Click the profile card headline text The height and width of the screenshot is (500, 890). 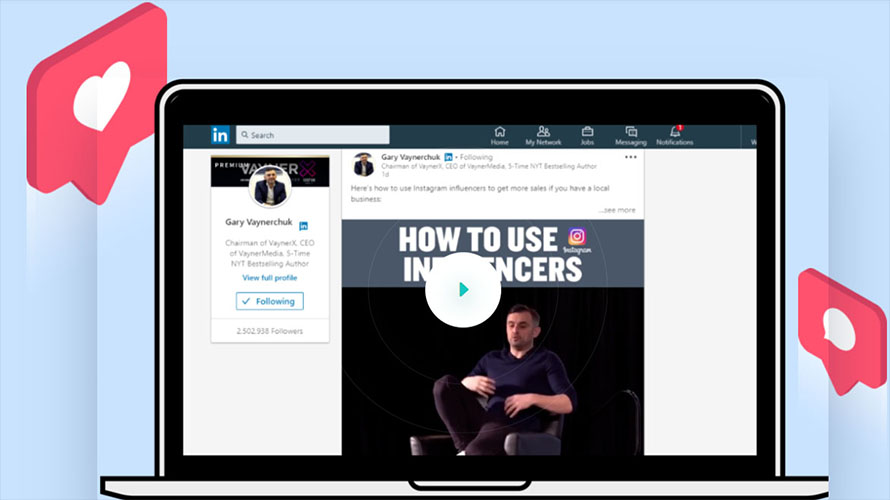270,253
